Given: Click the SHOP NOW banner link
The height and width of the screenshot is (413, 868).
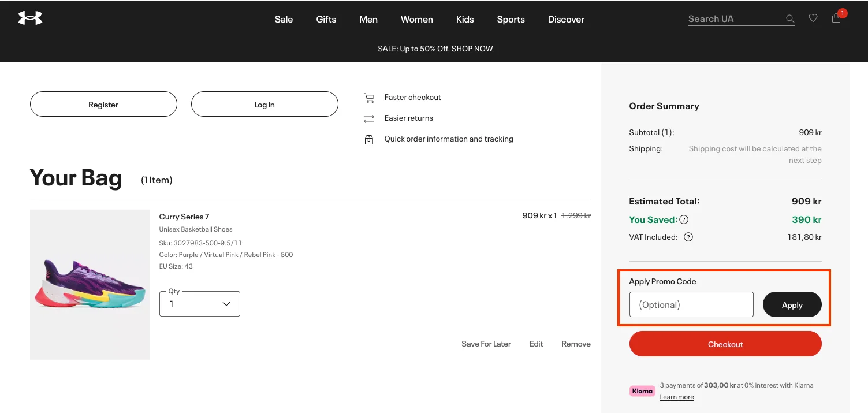Looking at the screenshot, I should (472, 49).
